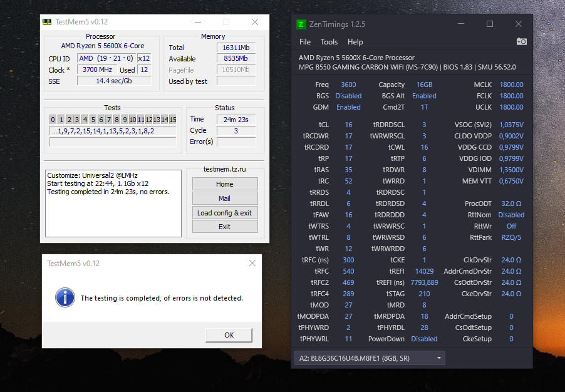Click the UCLK 1800.00 value
Viewport: 565px width, 392px height.
pos(511,107)
